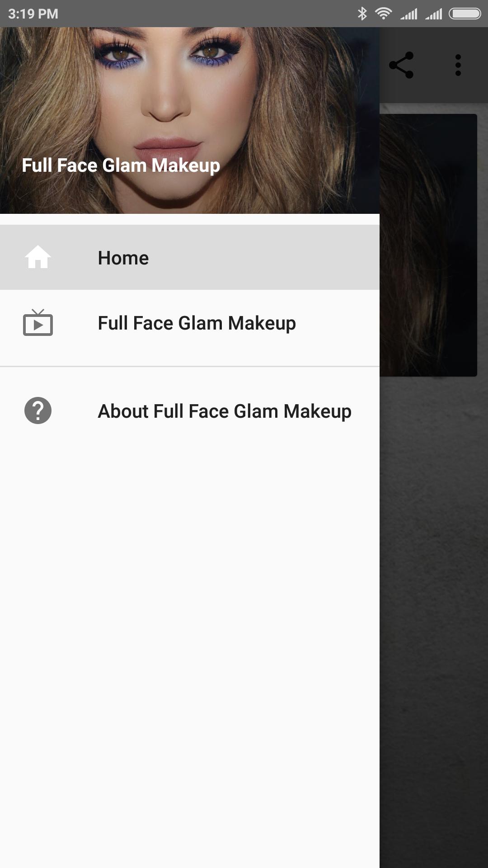This screenshot has width=488, height=868.
Task: Tap the 3:19 PM clock
Action: (33, 14)
